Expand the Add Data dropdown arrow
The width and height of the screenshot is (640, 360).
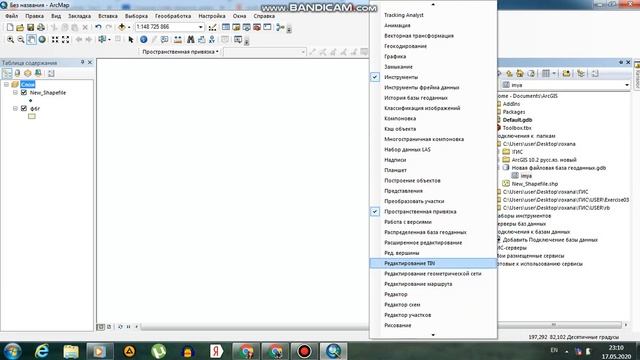click(129, 27)
